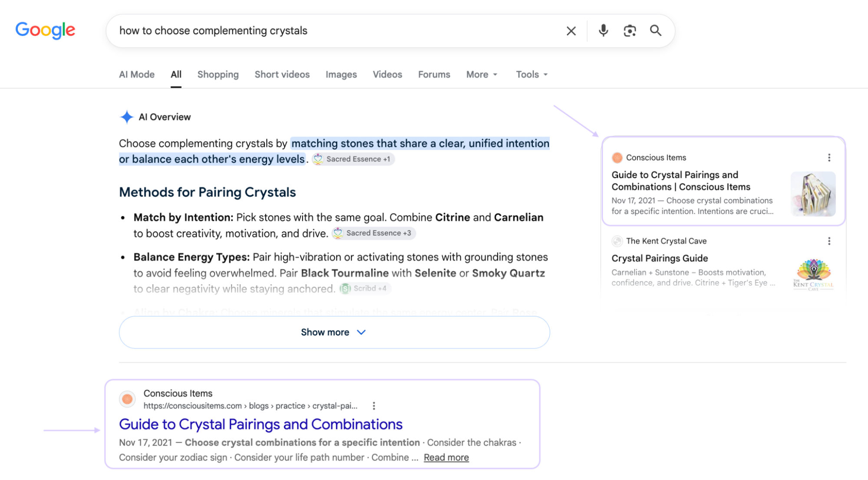Switch to Short videos tab
Image resolution: width=868 pixels, height=480 pixels.
pos(282,75)
